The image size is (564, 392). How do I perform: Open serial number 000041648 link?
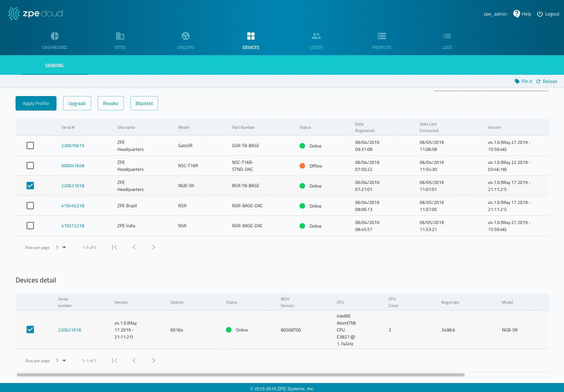(73, 166)
